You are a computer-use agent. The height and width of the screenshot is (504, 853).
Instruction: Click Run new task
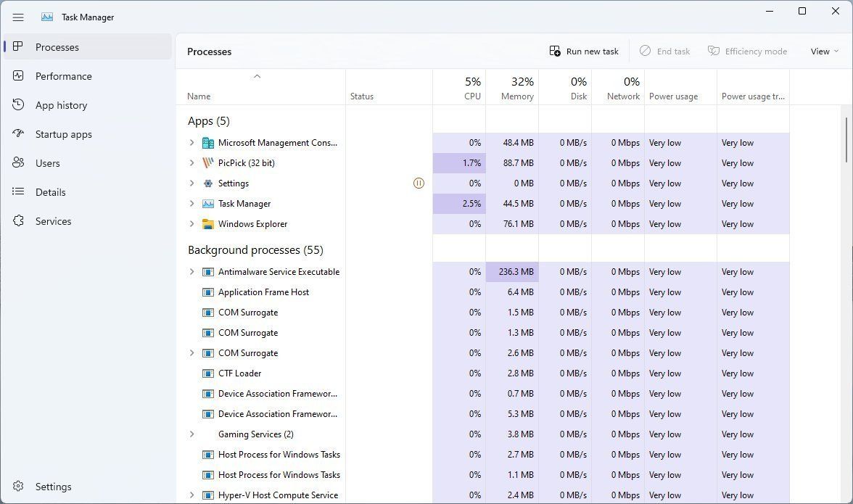(x=584, y=51)
